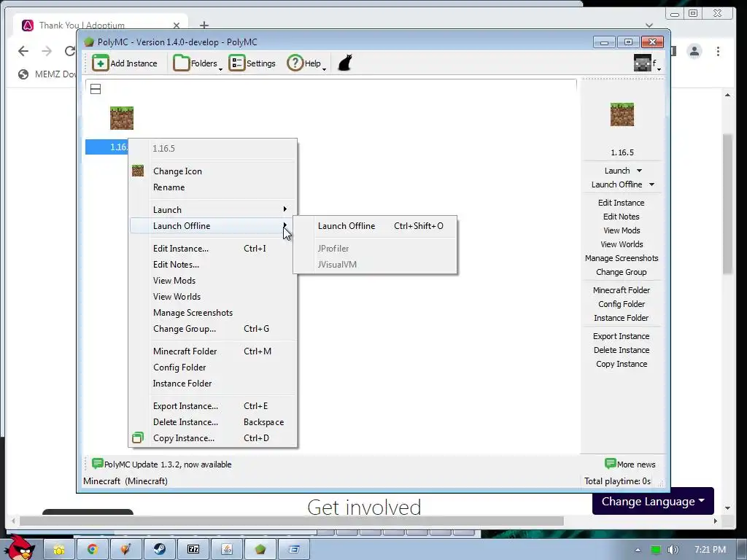Choose Delete Instance... in context menu
Screen dimensions: 747x560
212,422
